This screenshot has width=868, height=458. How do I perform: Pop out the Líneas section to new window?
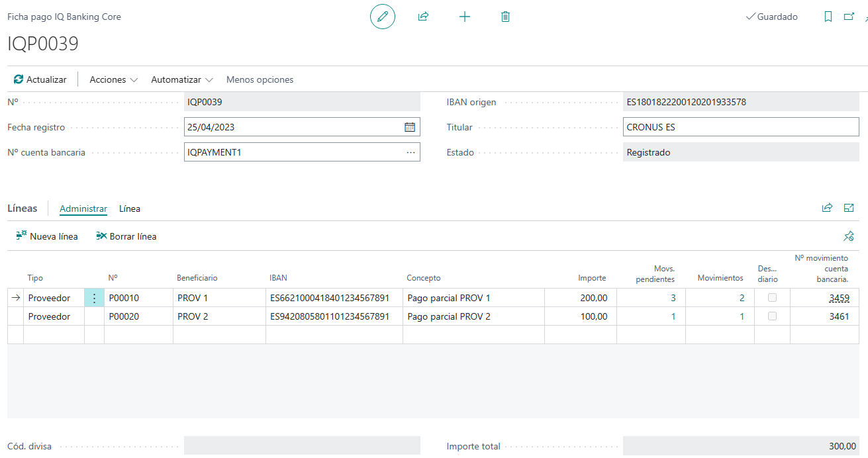click(x=849, y=207)
